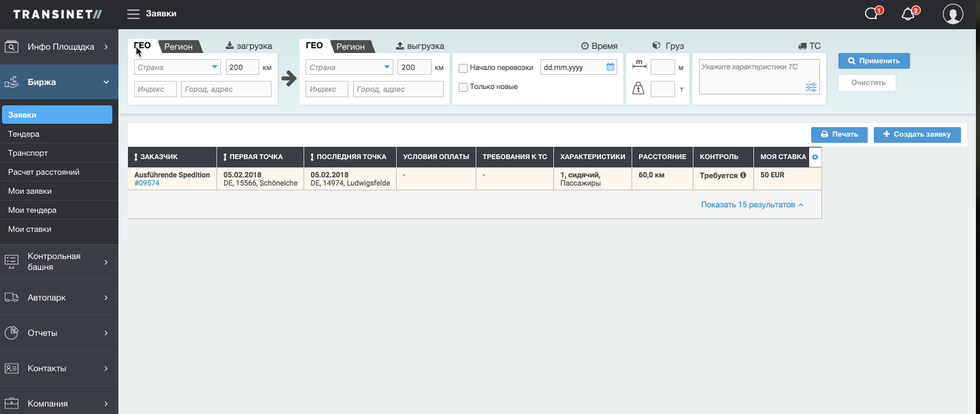
Task: Open Тендера in the sidebar
Action: coord(24,134)
